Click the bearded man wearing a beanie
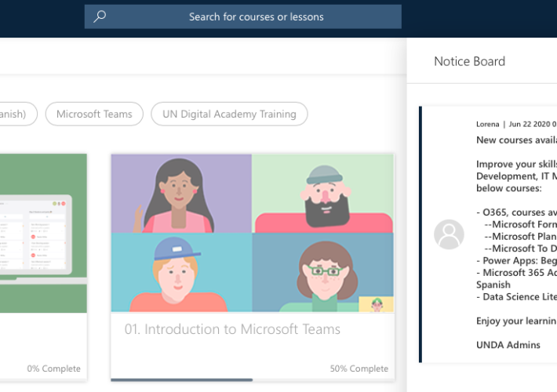The width and height of the screenshot is (557, 392). [x=322, y=194]
